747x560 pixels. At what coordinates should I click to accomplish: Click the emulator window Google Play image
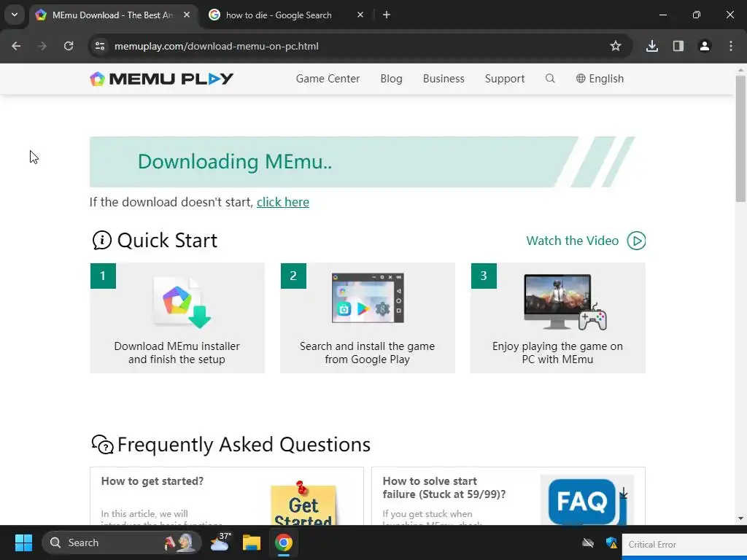tap(368, 298)
